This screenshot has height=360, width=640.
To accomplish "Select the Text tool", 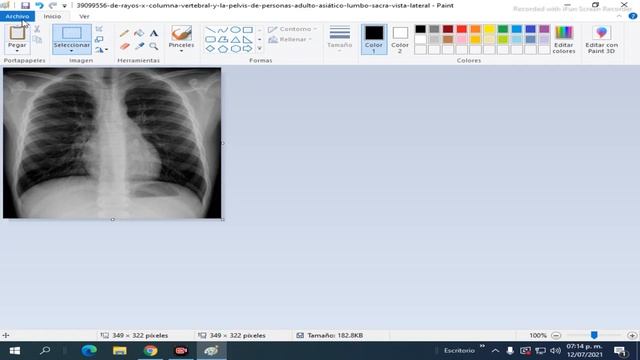I will click(153, 33).
